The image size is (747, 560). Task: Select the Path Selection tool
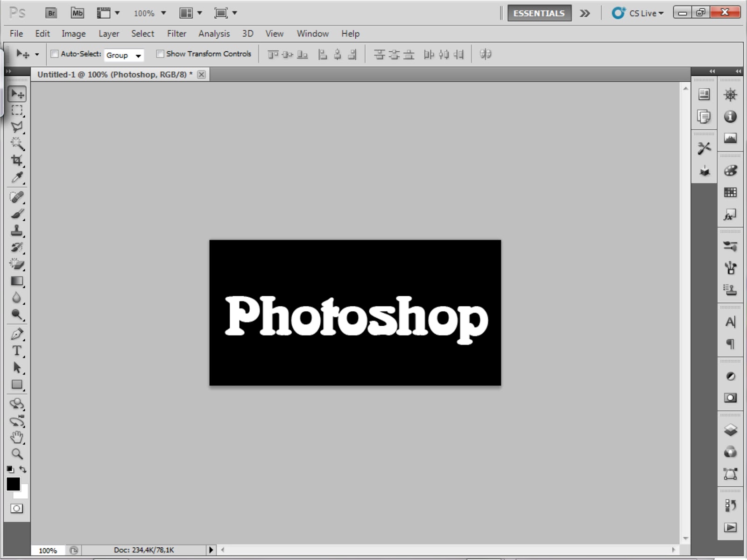(17, 368)
